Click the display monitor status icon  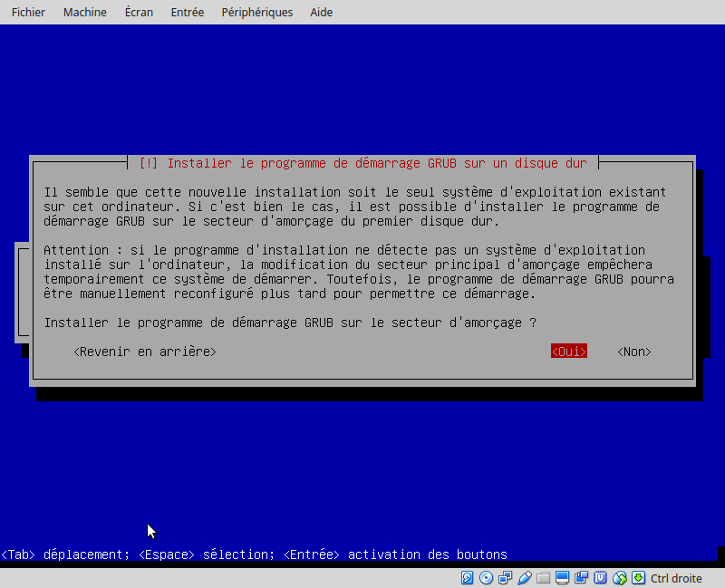(x=562, y=578)
